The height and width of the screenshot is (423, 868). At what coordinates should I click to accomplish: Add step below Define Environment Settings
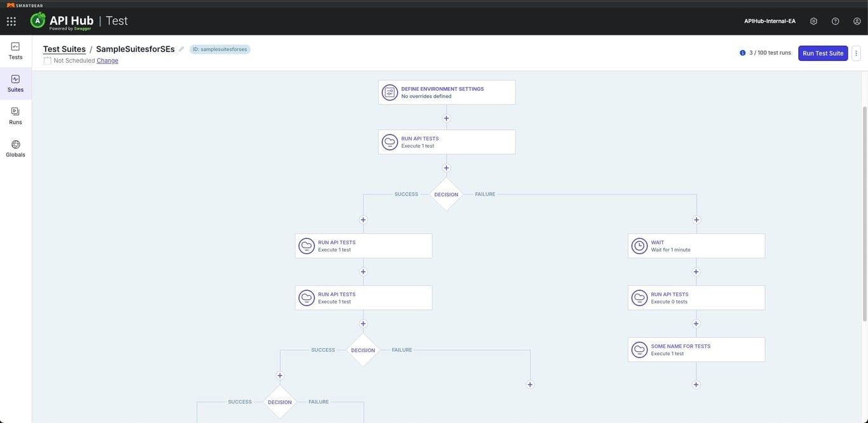(446, 118)
